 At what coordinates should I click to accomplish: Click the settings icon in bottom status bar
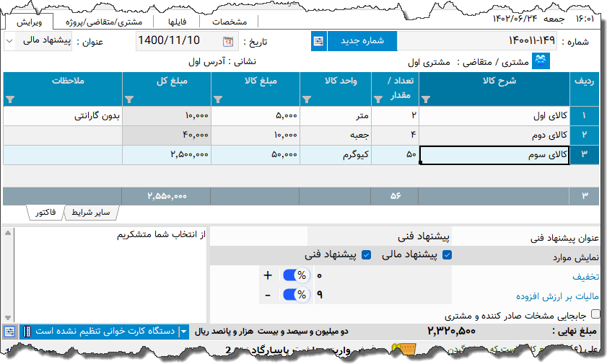9,332
